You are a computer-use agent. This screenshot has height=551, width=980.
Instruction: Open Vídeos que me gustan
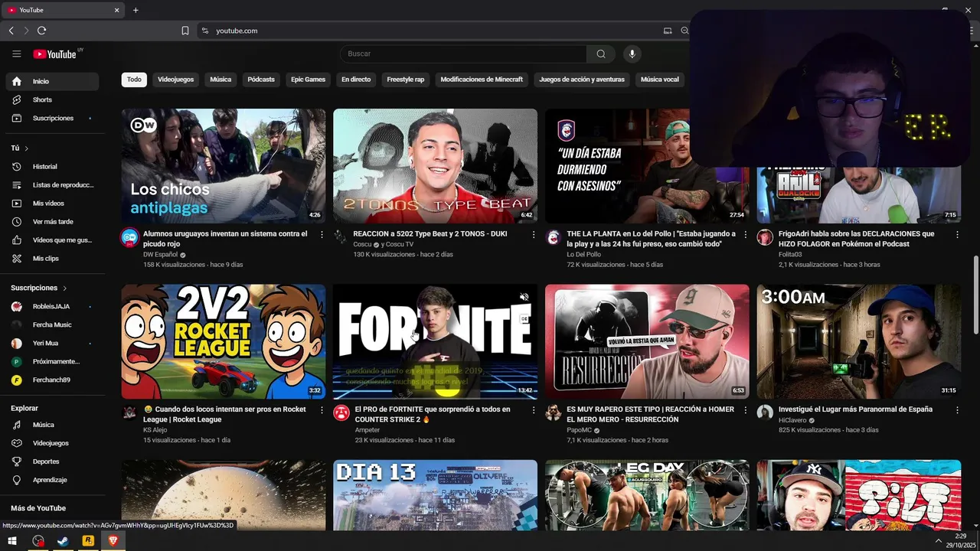(52, 240)
